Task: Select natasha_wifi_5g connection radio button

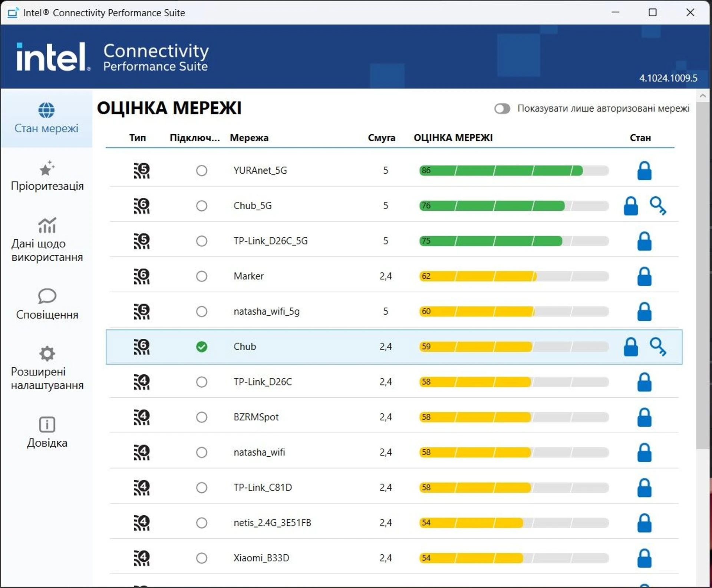Action: click(202, 312)
